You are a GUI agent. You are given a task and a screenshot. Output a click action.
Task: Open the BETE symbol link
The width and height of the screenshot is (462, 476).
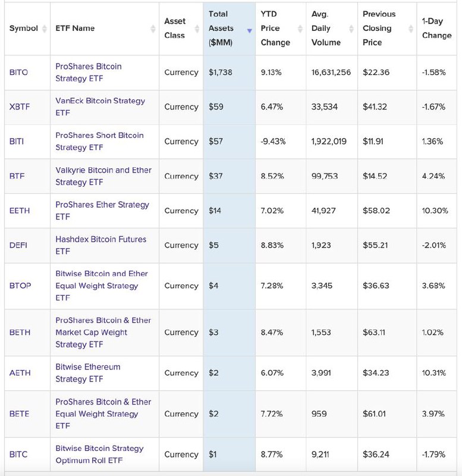(19, 414)
